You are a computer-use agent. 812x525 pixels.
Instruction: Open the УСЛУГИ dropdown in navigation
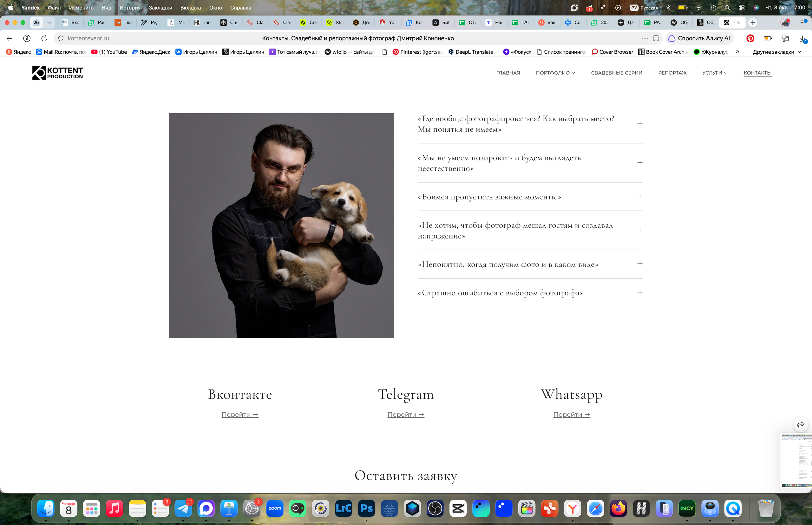[715, 73]
